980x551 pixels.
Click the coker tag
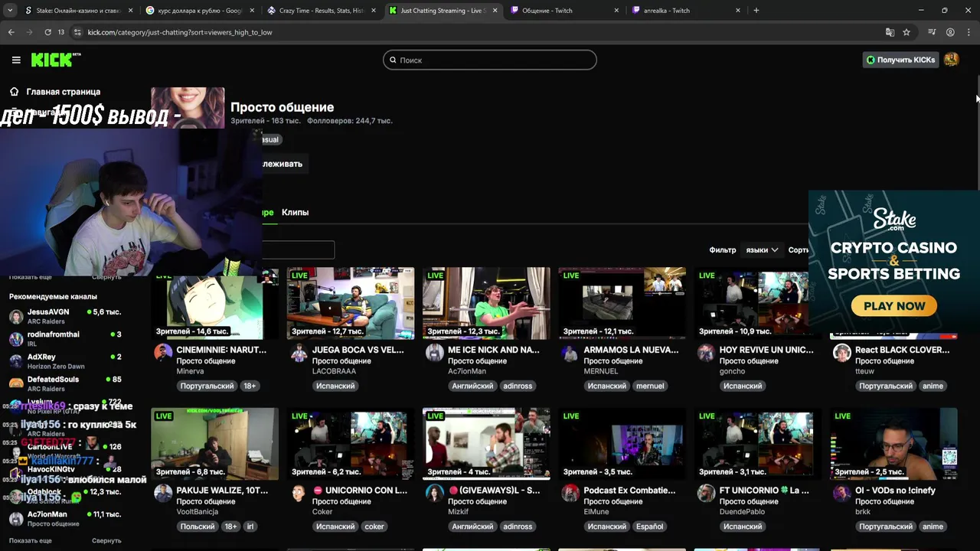point(374,527)
